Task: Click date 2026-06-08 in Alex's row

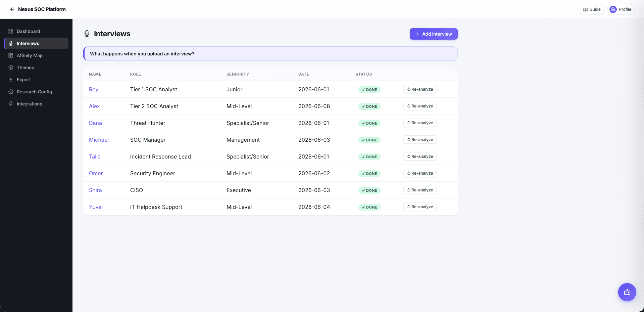Action: coord(314,106)
